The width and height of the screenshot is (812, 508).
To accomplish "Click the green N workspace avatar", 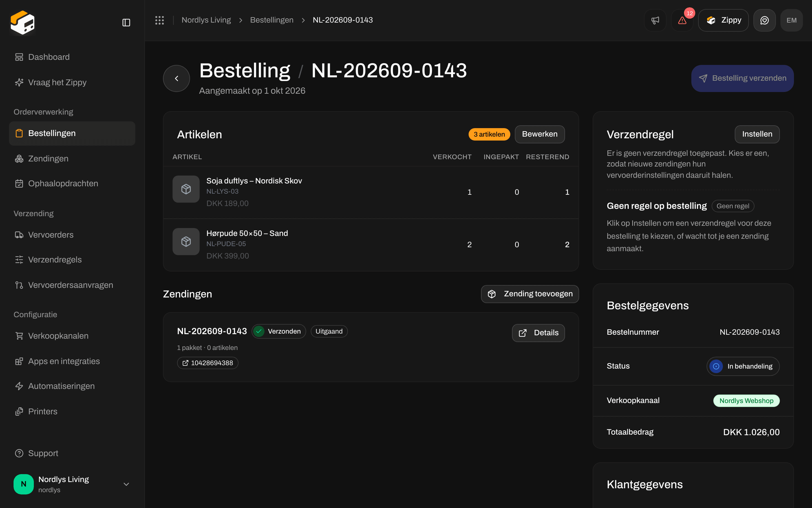I will tap(23, 484).
